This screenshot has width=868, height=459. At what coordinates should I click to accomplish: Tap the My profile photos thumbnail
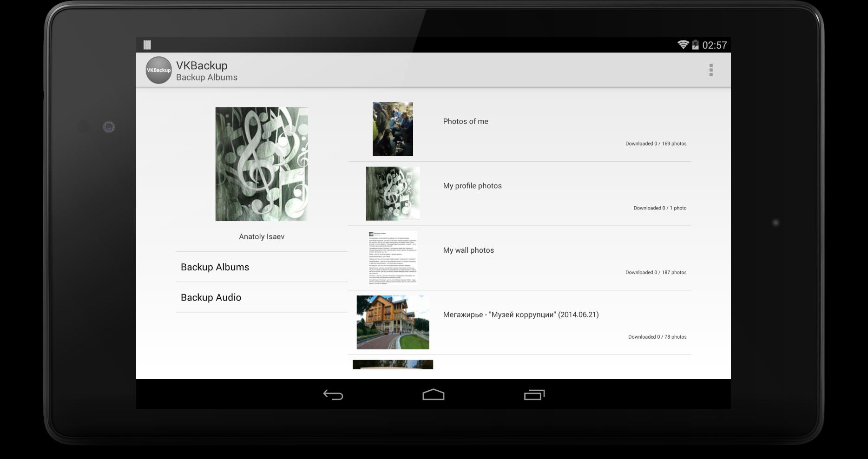[x=393, y=193]
